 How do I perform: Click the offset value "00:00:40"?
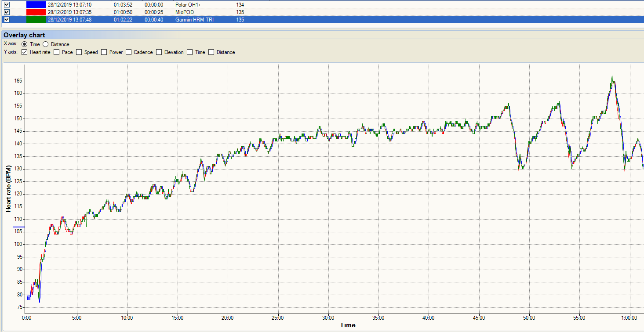pos(154,20)
